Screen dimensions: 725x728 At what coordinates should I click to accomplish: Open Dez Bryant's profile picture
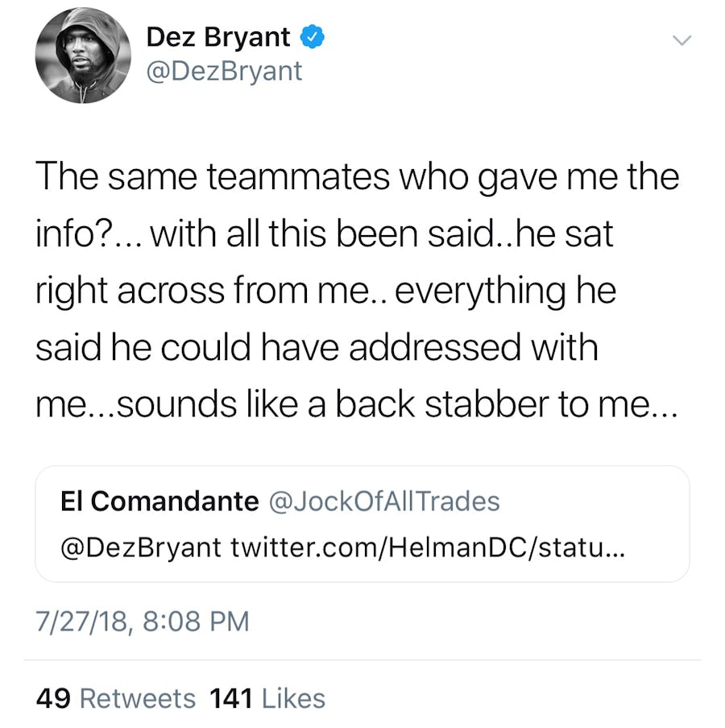tap(83, 56)
